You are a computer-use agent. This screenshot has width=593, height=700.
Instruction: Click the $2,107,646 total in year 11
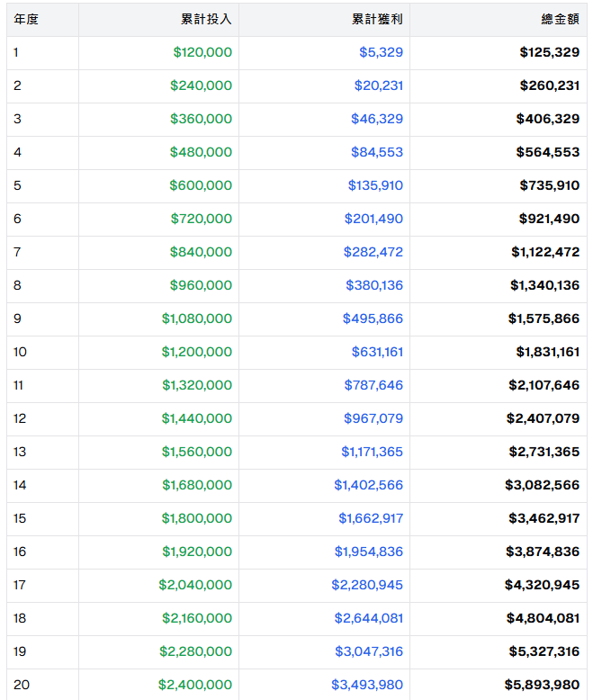coord(544,385)
